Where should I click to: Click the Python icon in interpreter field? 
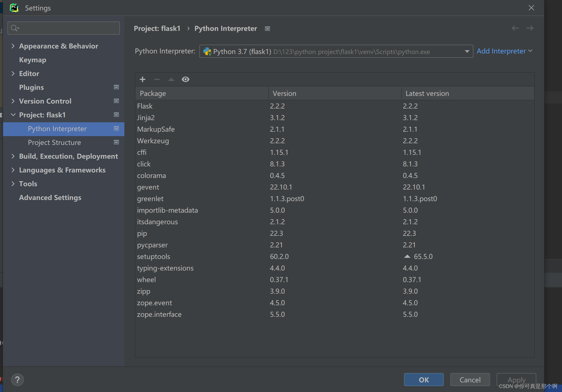207,52
